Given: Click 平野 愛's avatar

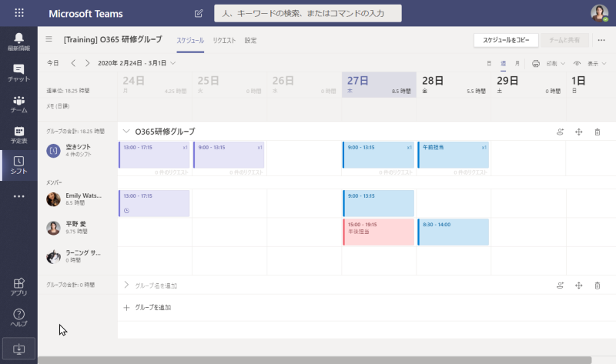Looking at the screenshot, I should point(53,228).
